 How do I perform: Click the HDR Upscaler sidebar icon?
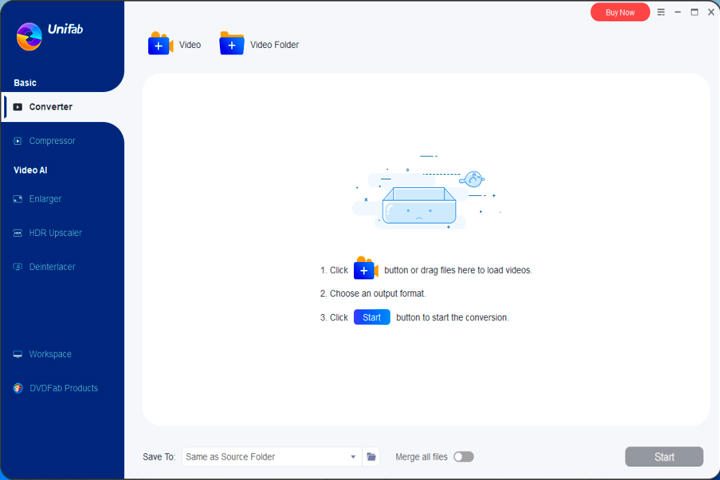17,233
